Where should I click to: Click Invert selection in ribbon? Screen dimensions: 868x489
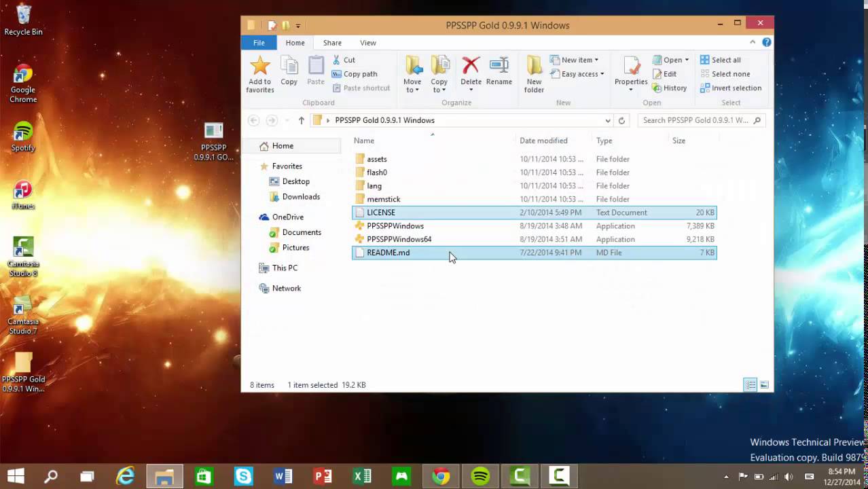[731, 88]
